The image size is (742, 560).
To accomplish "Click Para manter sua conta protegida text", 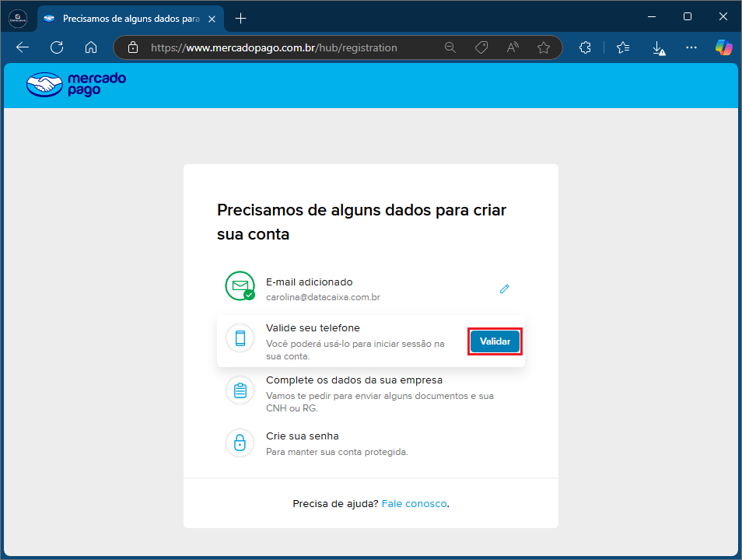I will click(x=337, y=452).
